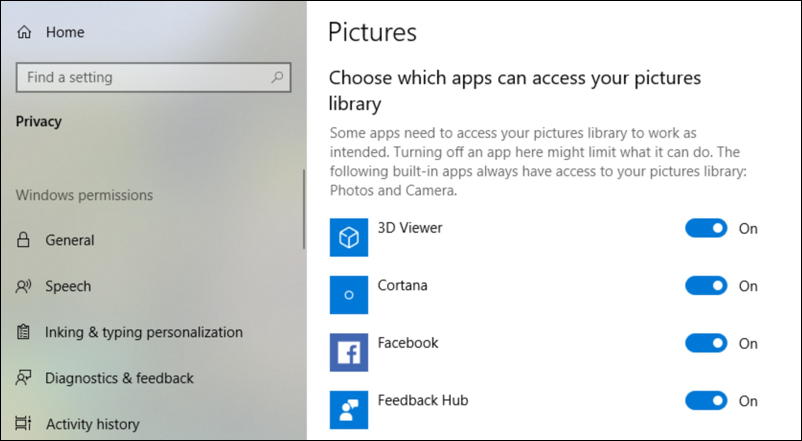
Task: Click the General lock icon
Action: (24, 240)
